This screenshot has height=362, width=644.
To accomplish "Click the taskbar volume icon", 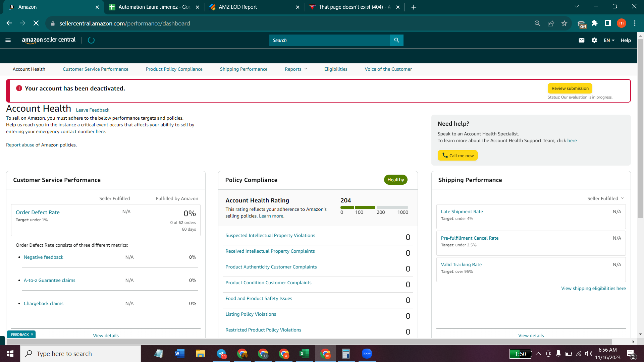I will (x=589, y=354).
